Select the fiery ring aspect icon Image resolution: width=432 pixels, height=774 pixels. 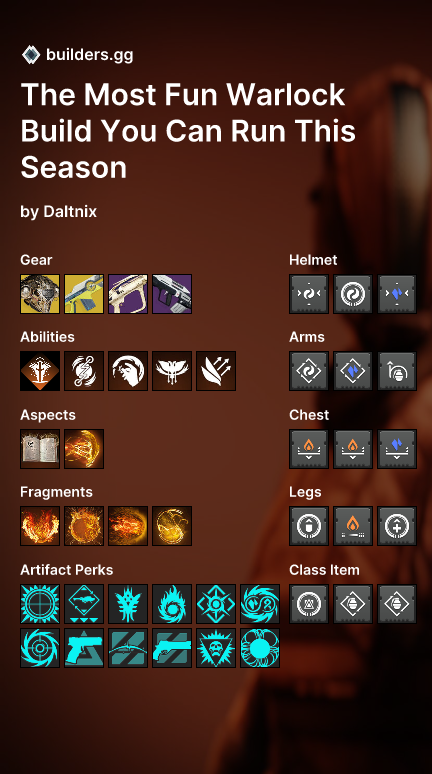click(x=84, y=449)
